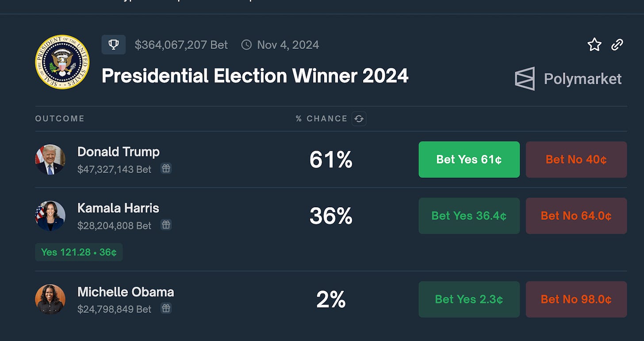The height and width of the screenshot is (341, 644).
Task: Click Michelle Obama's profile photo
Action: 50,299
